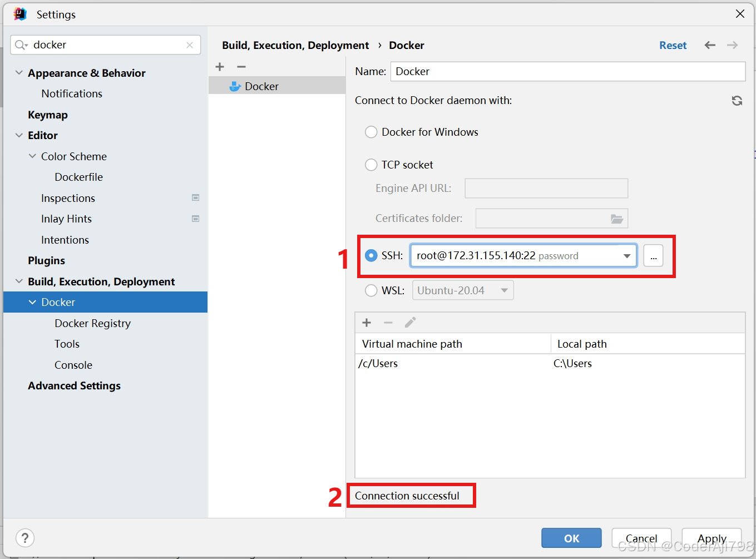Open Notifications settings page
This screenshot has height=559, width=756.
click(72, 93)
